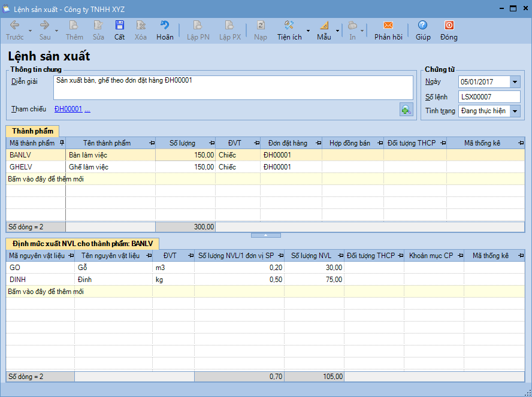Image resolution: width=532 pixels, height=397 pixels.
Task: Click the Diễn giải description field
Action: 232,87
